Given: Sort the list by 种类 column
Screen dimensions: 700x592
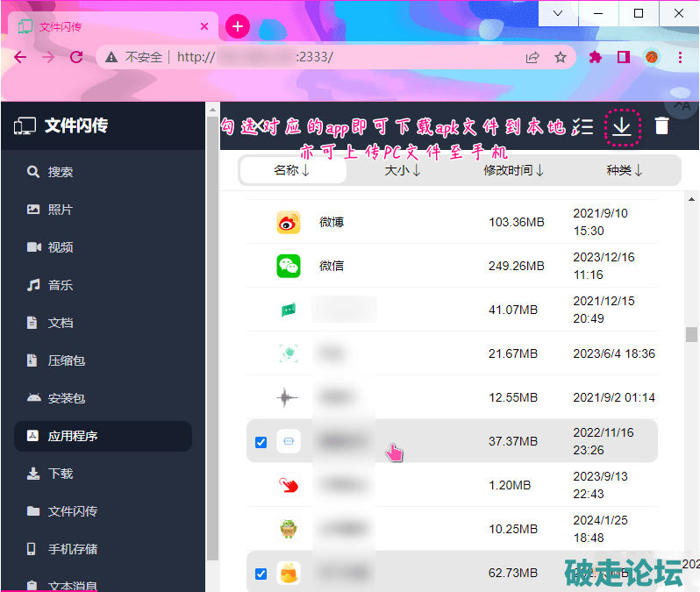Looking at the screenshot, I should point(625,171).
